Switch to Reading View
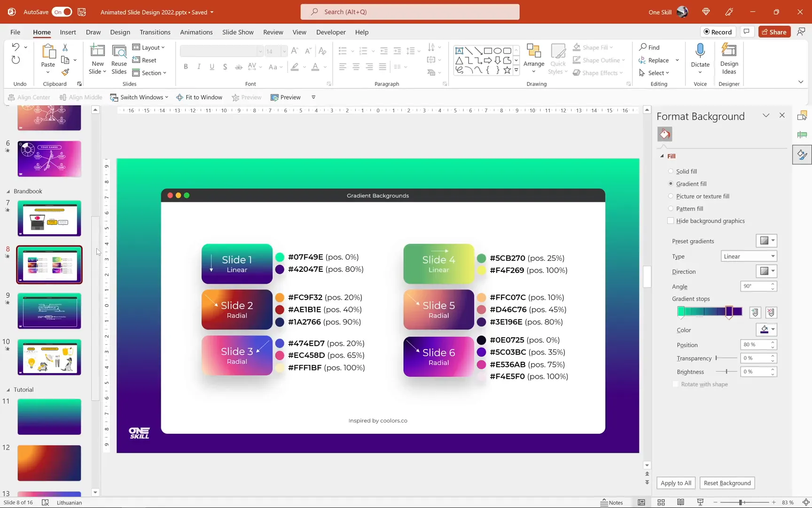 point(680,502)
